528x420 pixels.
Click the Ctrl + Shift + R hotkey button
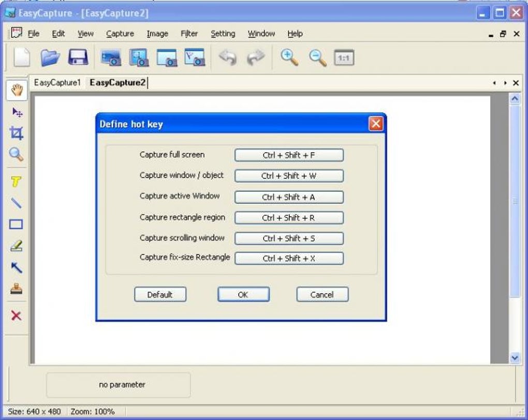tap(289, 218)
